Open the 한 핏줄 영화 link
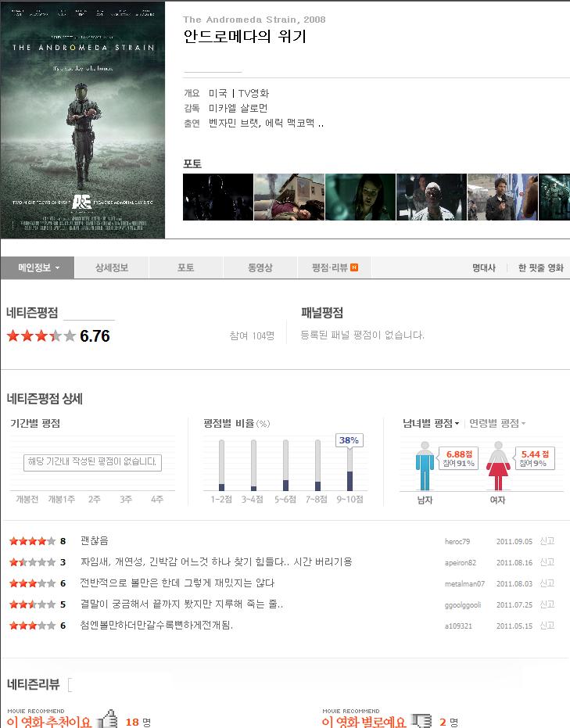 pos(541,268)
